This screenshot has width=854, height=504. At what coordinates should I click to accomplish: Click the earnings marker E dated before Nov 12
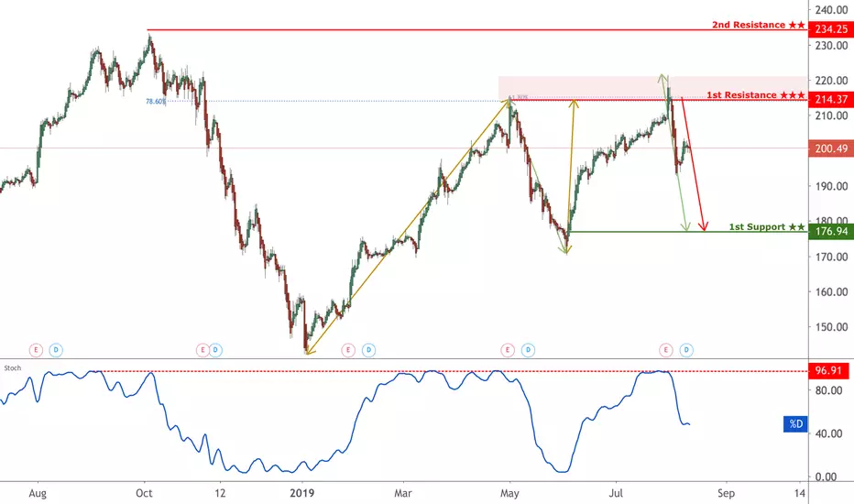point(203,350)
